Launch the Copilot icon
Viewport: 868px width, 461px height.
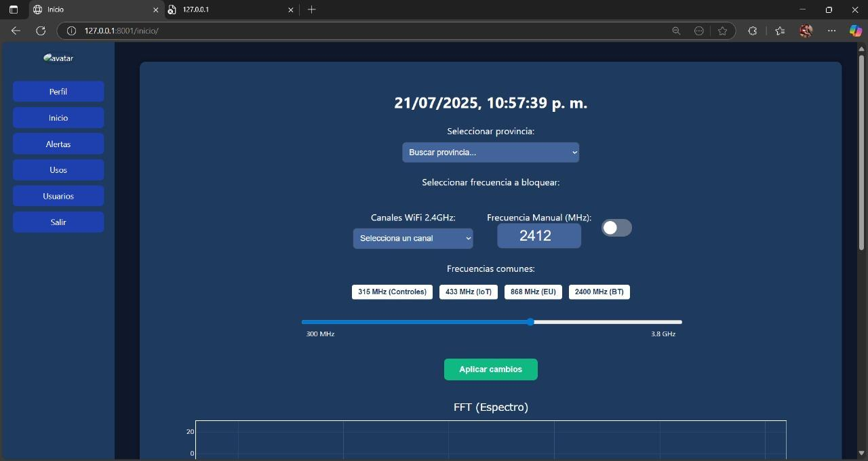pyautogui.click(x=856, y=31)
